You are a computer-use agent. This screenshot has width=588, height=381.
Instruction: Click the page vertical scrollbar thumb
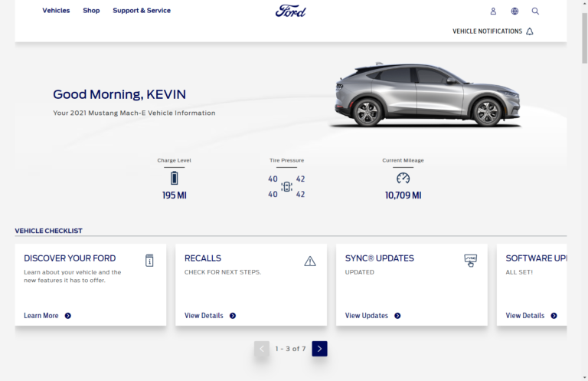pyautogui.click(x=585, y=38)
